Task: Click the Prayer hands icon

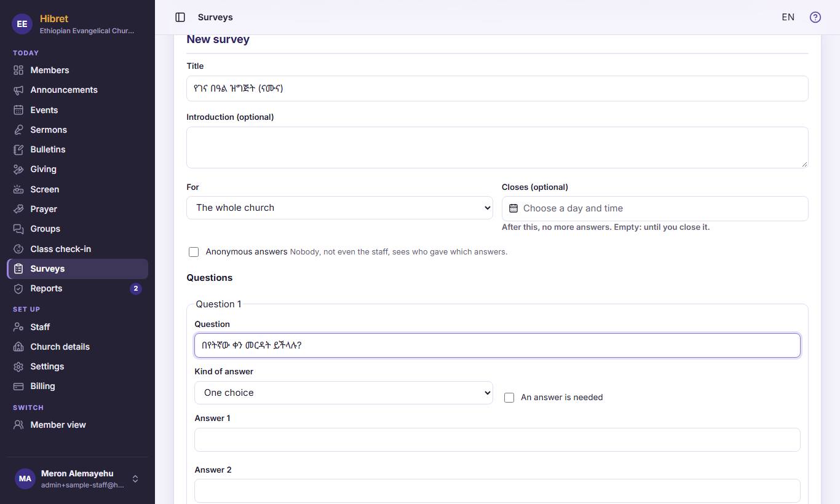Action: point(18,209)
